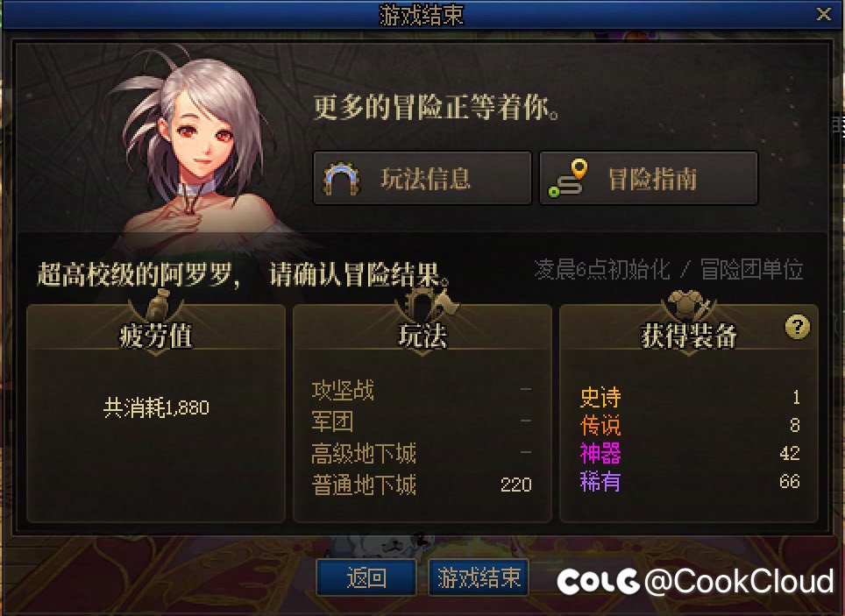Select the 军团 row
The image size is (845, 616).
pos(422,421)
